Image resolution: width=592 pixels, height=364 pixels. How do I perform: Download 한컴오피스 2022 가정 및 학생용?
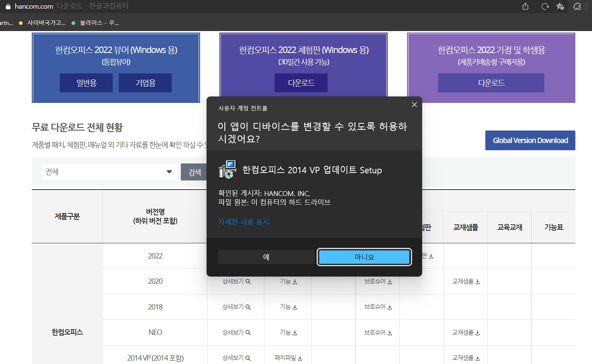(x=491, y=83)
